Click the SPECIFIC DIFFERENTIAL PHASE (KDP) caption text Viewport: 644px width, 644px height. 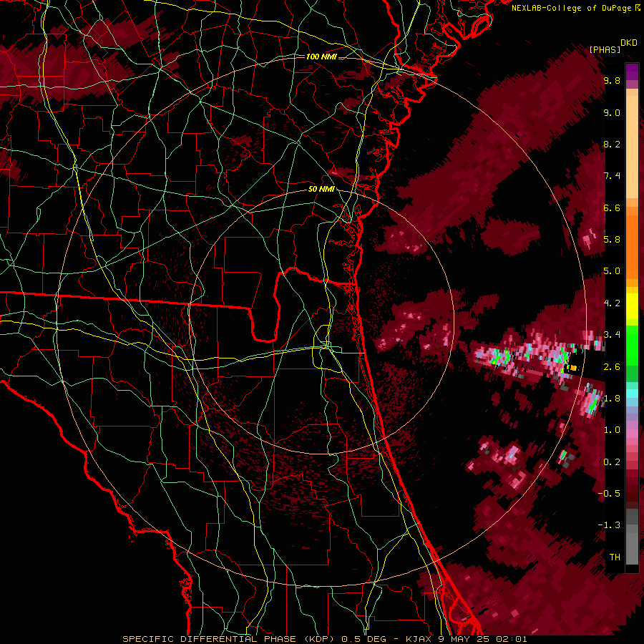point(228,639)
